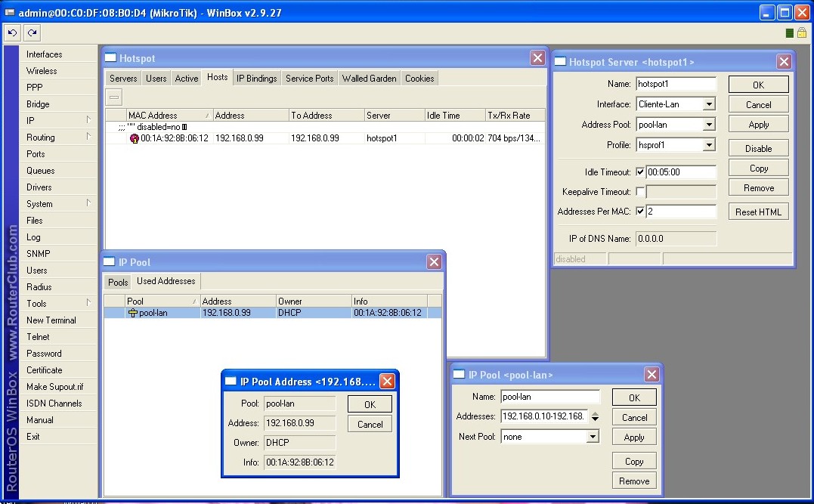Select the Used Addresses tab
This screenshot has height=504, width=814.
(166, 281)
